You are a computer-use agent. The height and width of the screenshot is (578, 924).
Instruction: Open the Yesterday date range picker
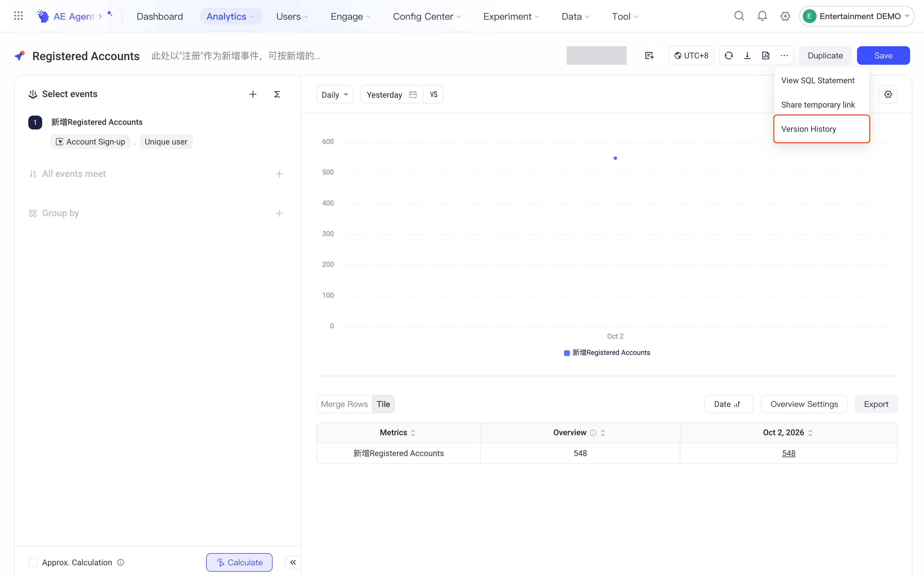392,95
